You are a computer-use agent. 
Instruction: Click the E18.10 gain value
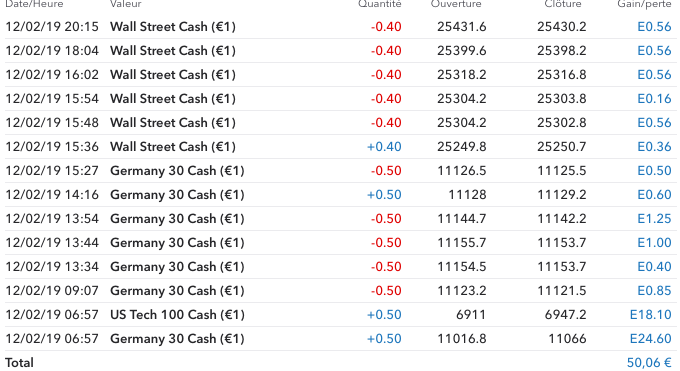pyautogui.click(x=651, y=315)
